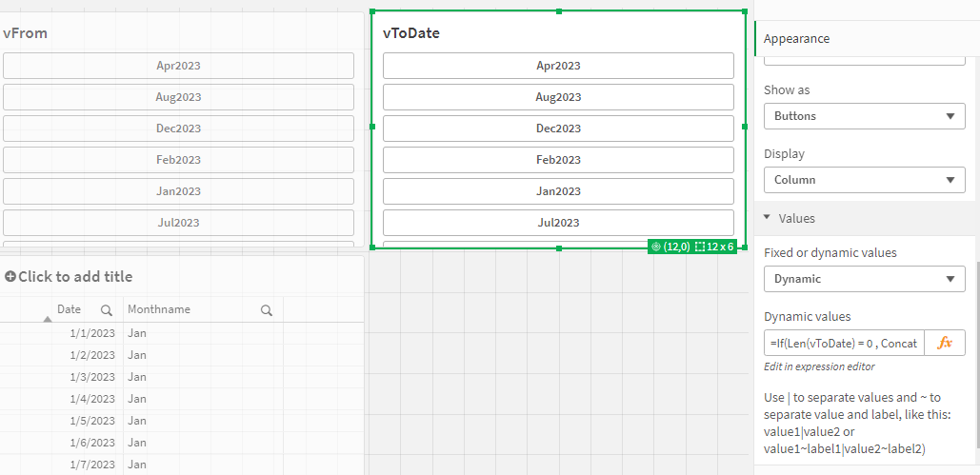This screenshot has width=980, height=475.
Task: Click the Date column sort arrow
Action: click(48, 319)
